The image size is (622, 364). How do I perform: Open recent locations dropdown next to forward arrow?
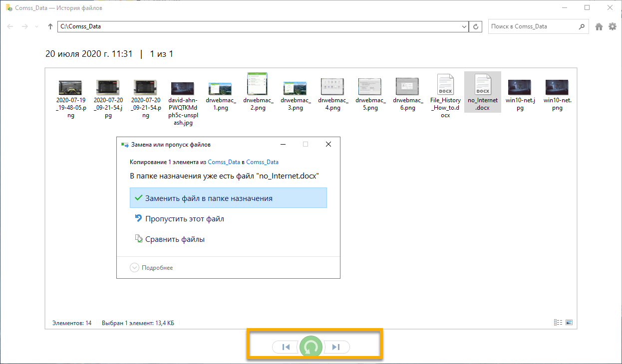[36, 27]
